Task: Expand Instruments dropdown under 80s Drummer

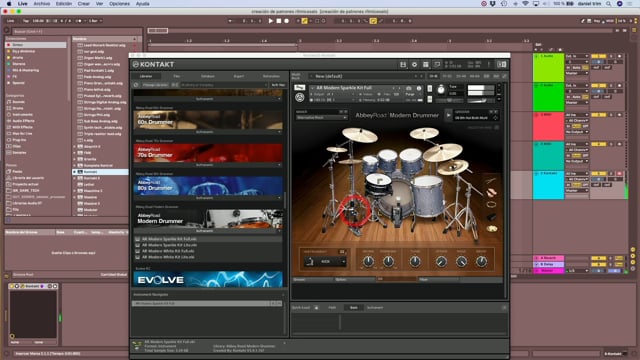Action: pyautogui.click(x=208, y=198)
